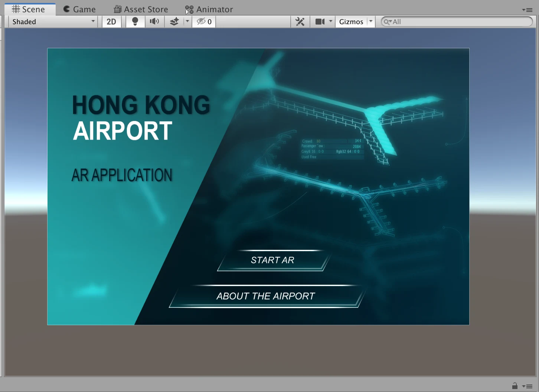Toggle scene lighting lightbulb icon
The height and width of the screenshot is (392, 539).
coord(135,22)
